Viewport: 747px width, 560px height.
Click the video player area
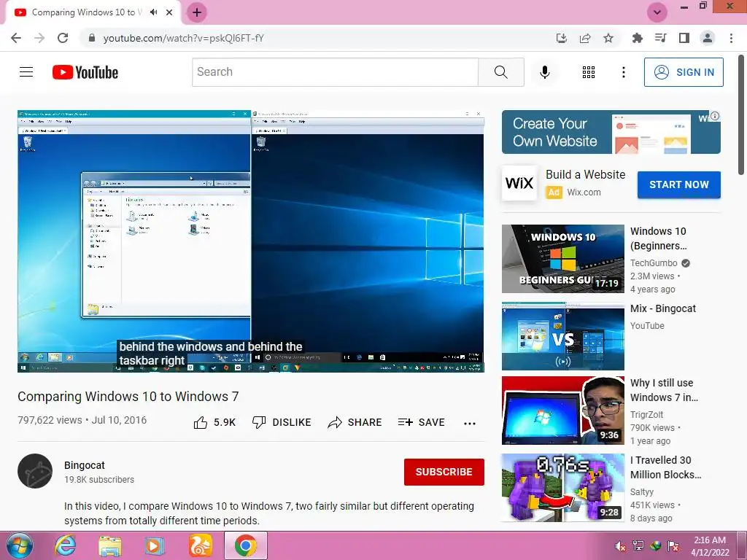coord(251,241)
